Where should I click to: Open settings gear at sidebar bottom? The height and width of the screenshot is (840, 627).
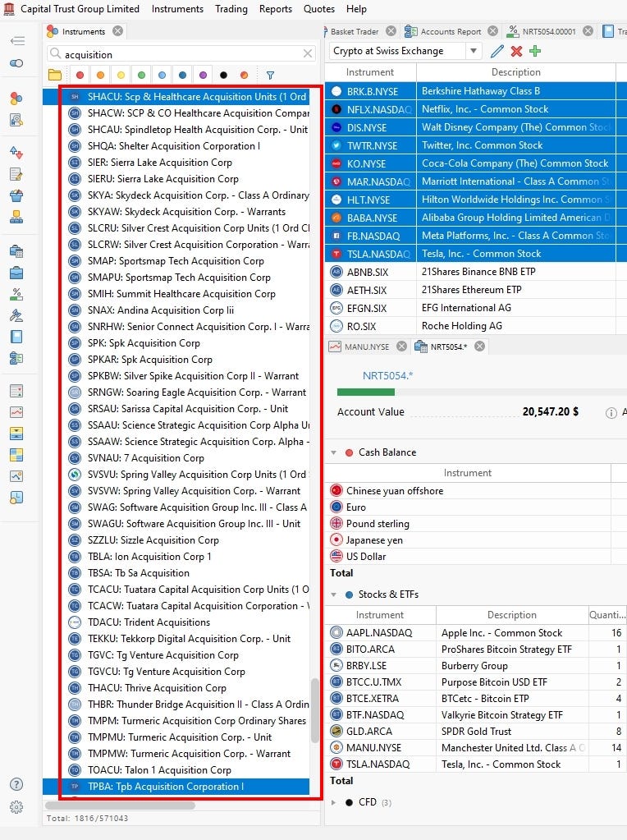[x=16, y=807]
